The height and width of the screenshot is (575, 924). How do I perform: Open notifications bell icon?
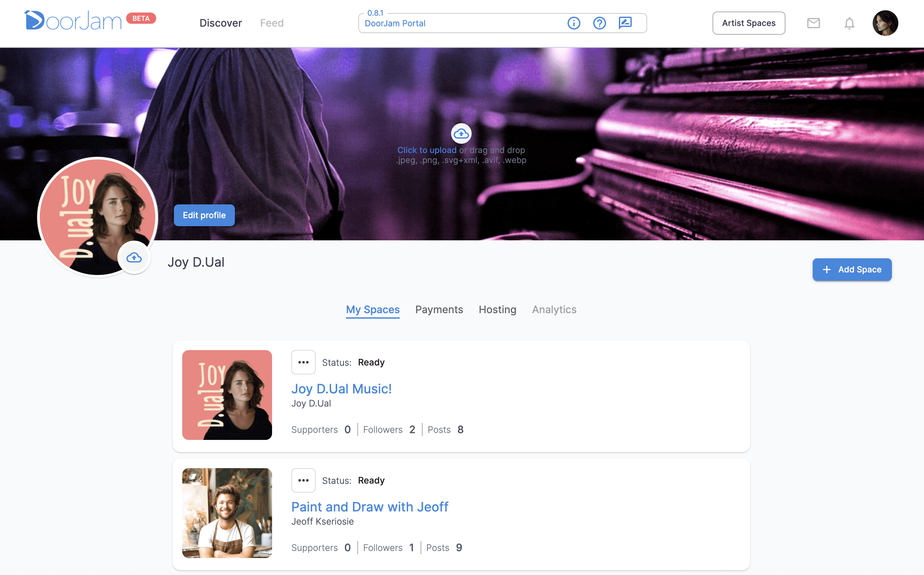(x=849, y=23)
